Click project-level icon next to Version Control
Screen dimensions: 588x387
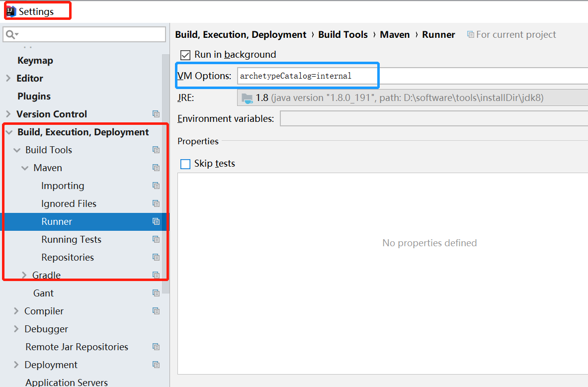click(156, 114)
